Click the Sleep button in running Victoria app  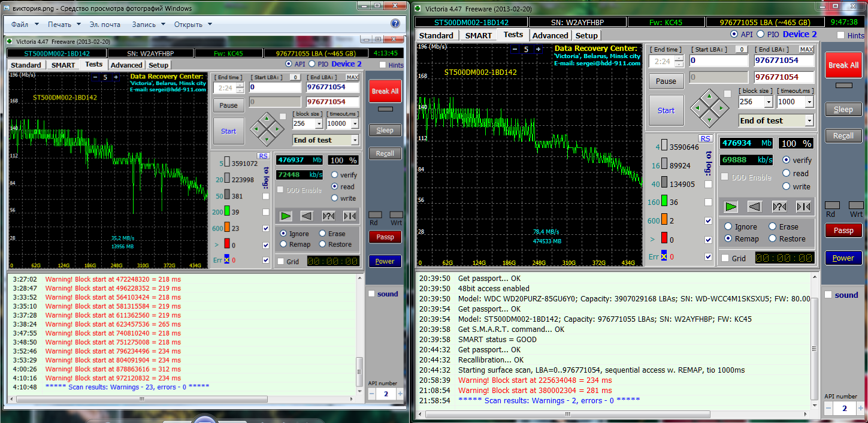tap(843, 109)
